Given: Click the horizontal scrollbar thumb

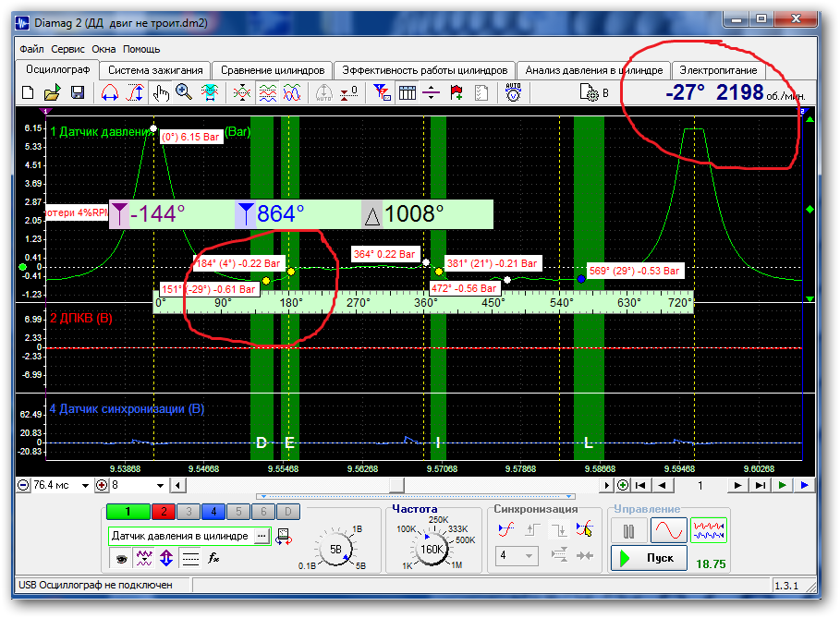Looking at the screenshot, I should click(x=396, y=485).
